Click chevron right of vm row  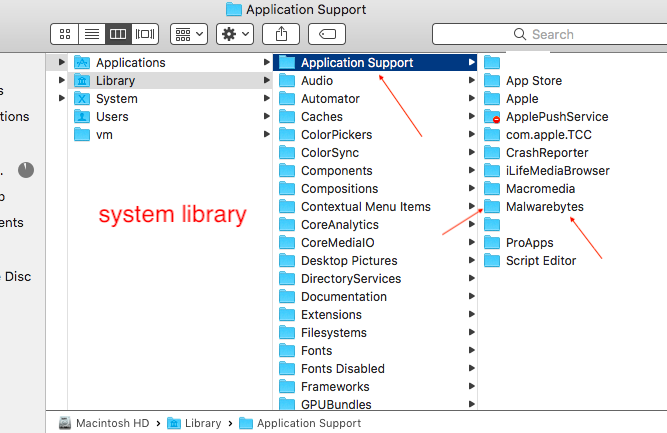tap(267, 134)
